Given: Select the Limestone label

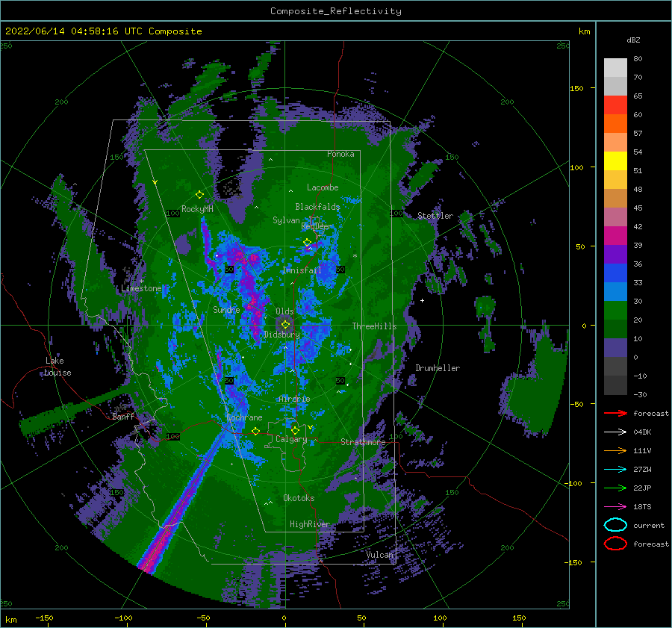Looking at the screenshot, I should tap(141, 289).
